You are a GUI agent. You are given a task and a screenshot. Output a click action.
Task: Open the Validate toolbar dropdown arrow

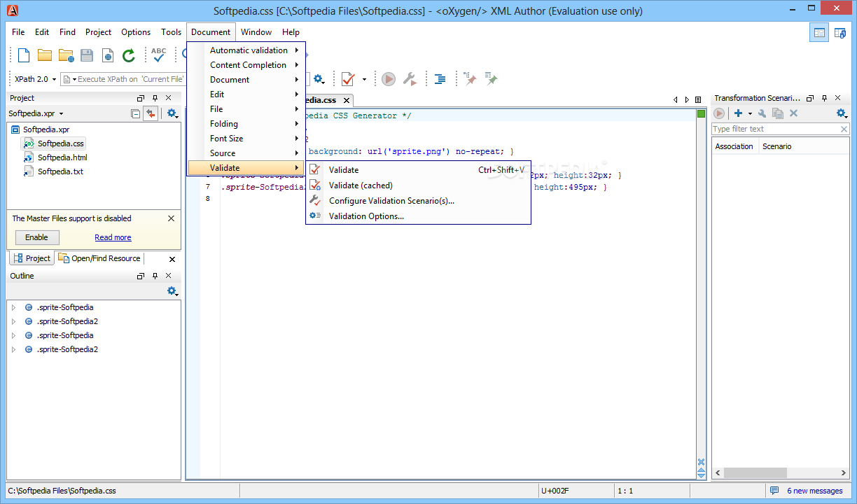point(364,79)
